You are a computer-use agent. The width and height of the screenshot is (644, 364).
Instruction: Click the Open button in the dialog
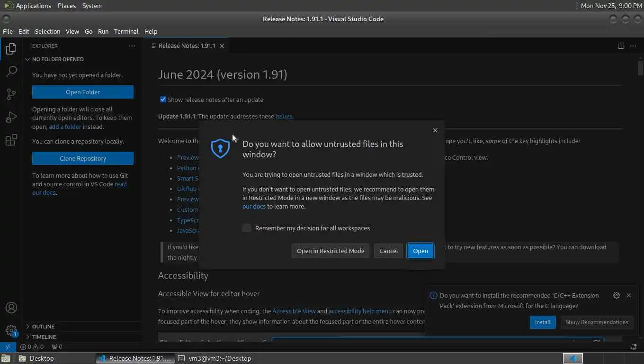pos(420,251)
